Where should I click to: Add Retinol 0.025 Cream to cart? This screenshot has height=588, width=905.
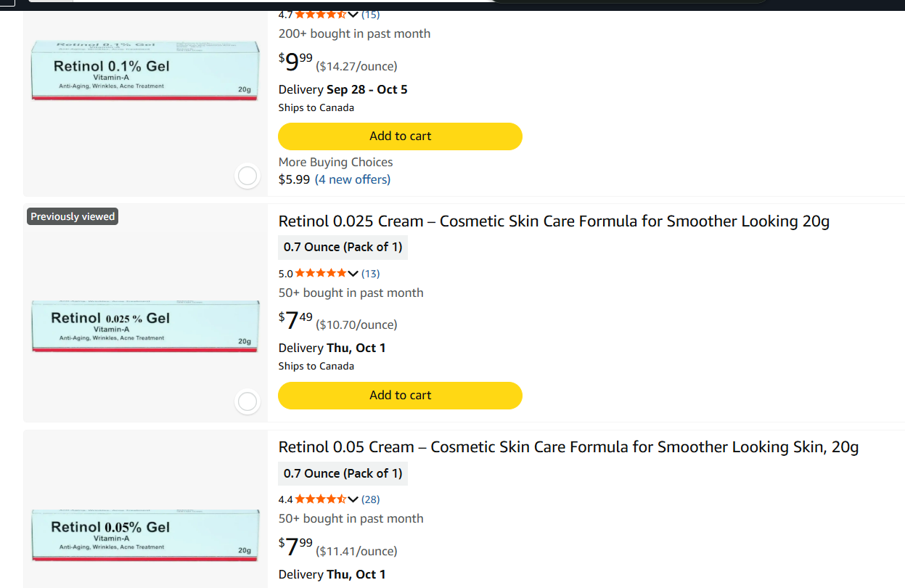(400, 396)
